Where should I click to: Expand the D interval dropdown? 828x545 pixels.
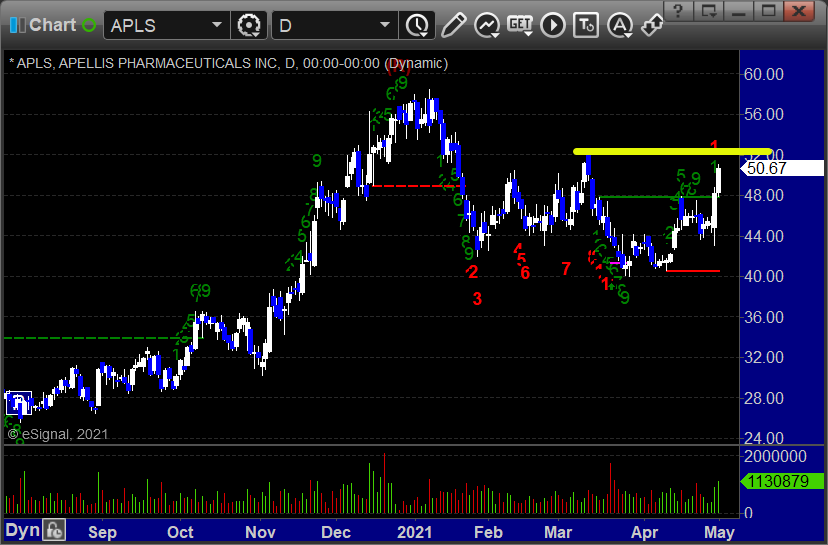point(385,25)
